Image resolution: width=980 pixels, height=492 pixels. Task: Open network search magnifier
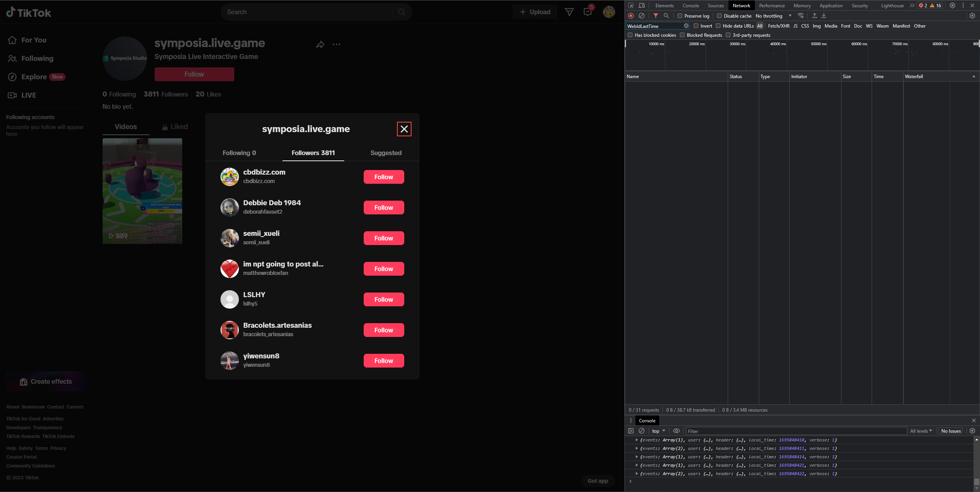click(x=666, y=16)
